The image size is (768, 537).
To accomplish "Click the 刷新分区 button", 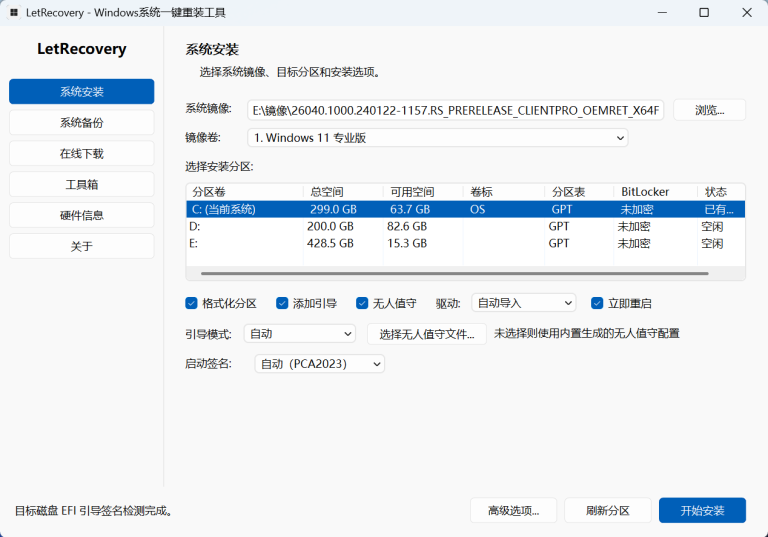I will tap(607, 511).
